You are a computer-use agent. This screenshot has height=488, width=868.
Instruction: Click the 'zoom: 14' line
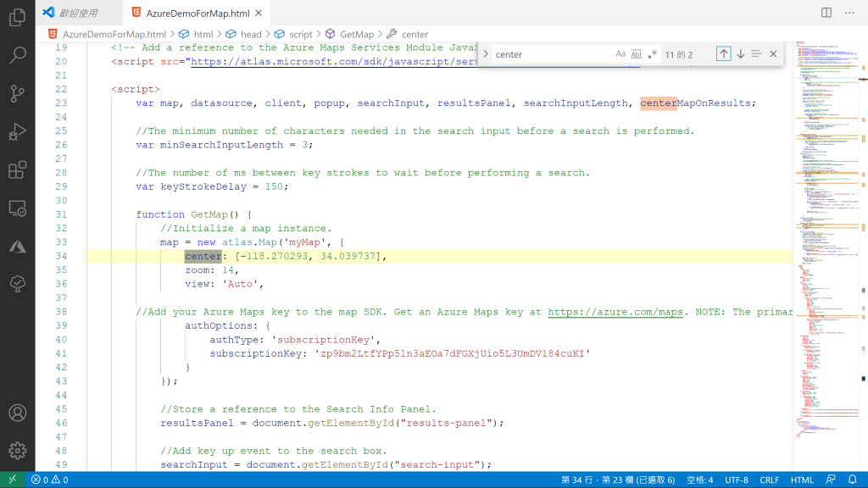[212, 270]
